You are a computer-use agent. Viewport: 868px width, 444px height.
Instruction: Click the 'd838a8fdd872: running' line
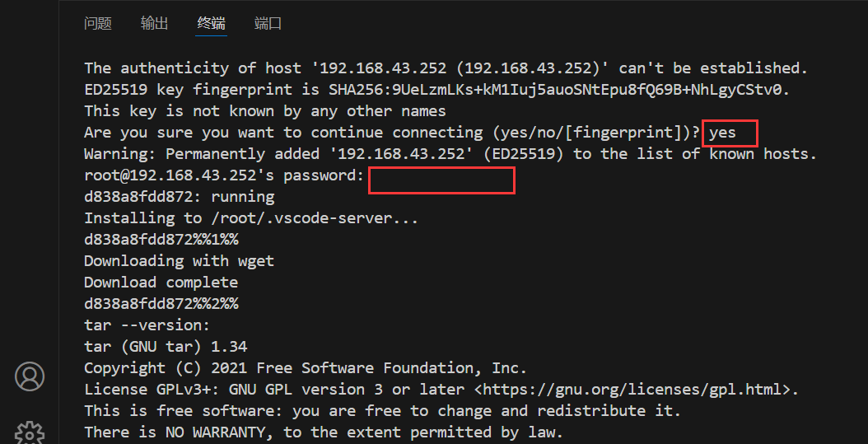180,197
